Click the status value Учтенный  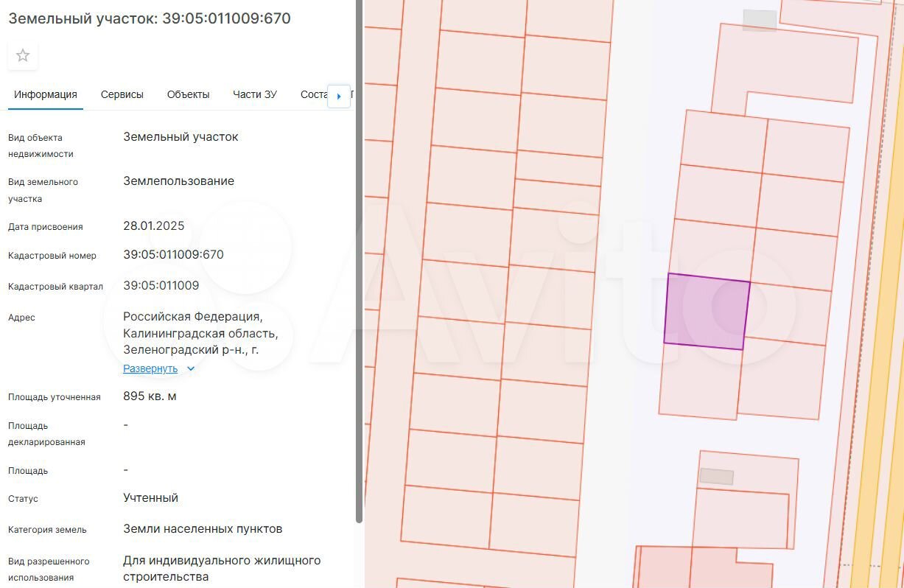(x=151, y=498)
